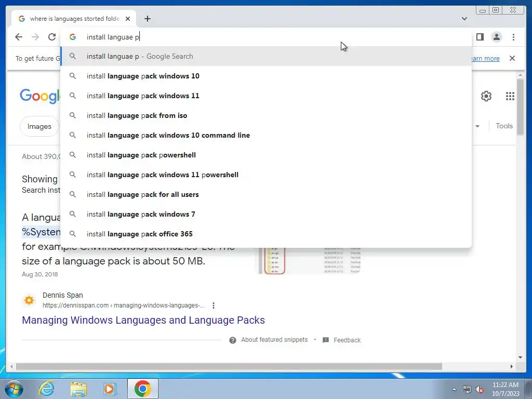Pick 'install language pack windows 10 command line'
Viewport: 532px width, 399px height.
(266, 135)
